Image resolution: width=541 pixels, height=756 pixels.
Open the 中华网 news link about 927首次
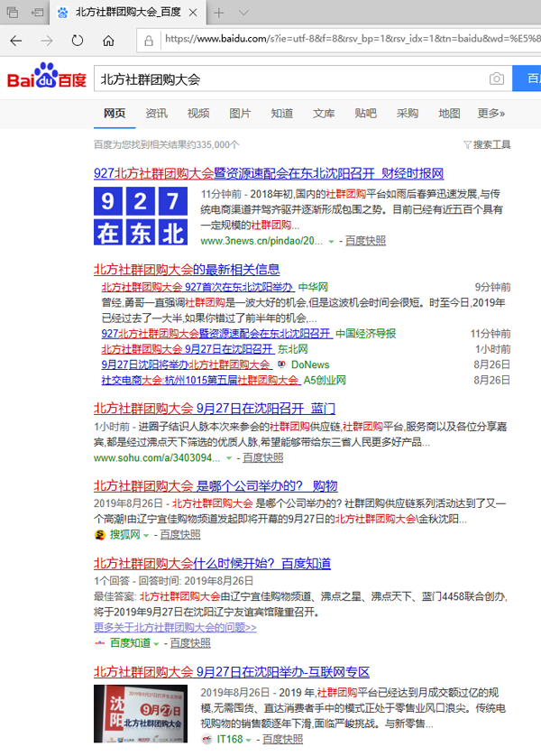197,288
